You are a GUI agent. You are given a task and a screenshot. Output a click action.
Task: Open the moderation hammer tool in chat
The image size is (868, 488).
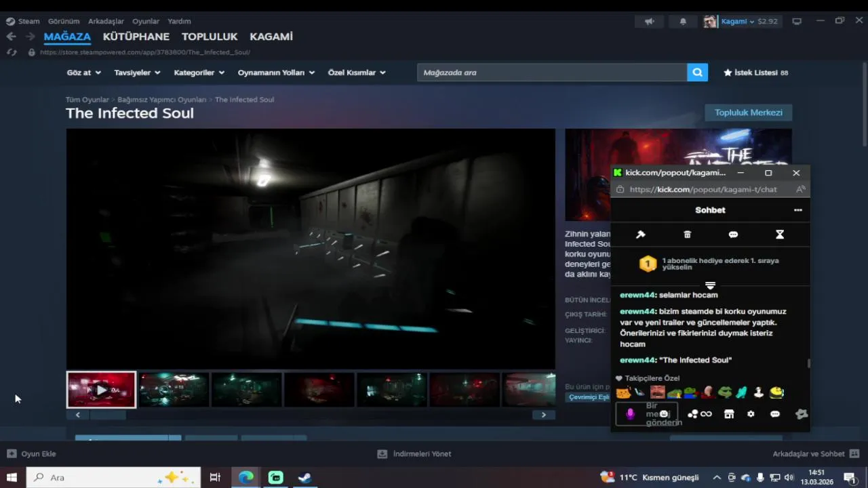(640, 235)
